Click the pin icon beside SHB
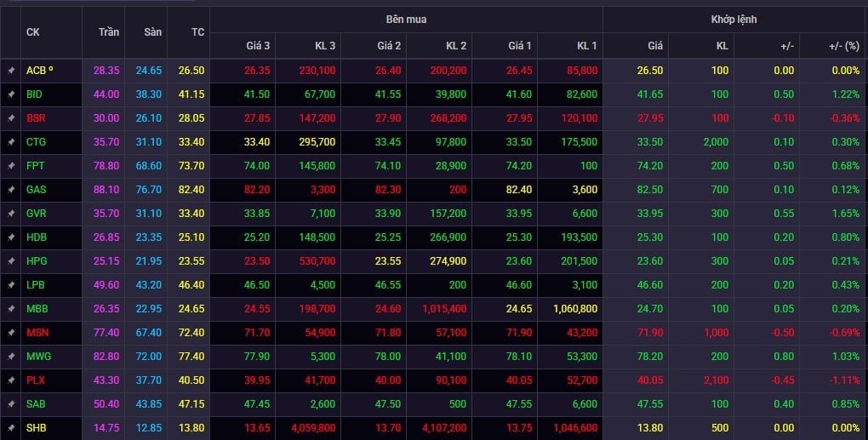868x440 pixels. point(10,428)
